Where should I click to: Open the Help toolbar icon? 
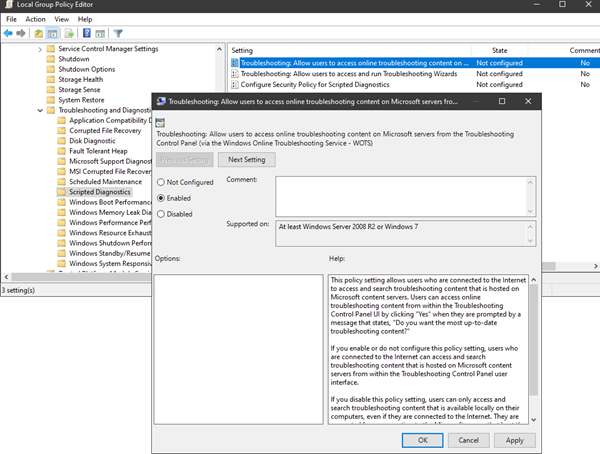pyautogui.click(x=87, y=33)
